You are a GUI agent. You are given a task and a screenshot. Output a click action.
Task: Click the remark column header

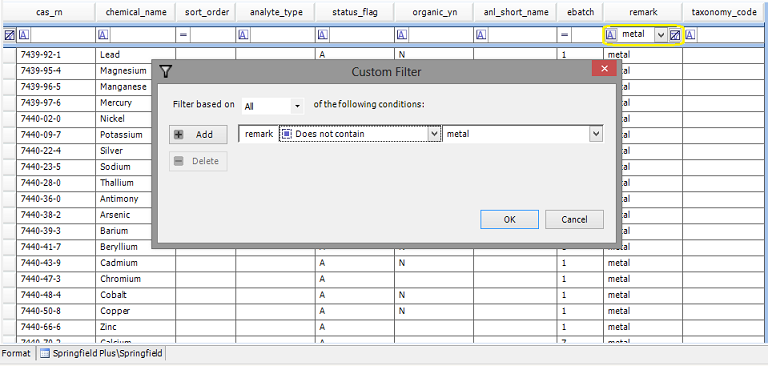643,12
